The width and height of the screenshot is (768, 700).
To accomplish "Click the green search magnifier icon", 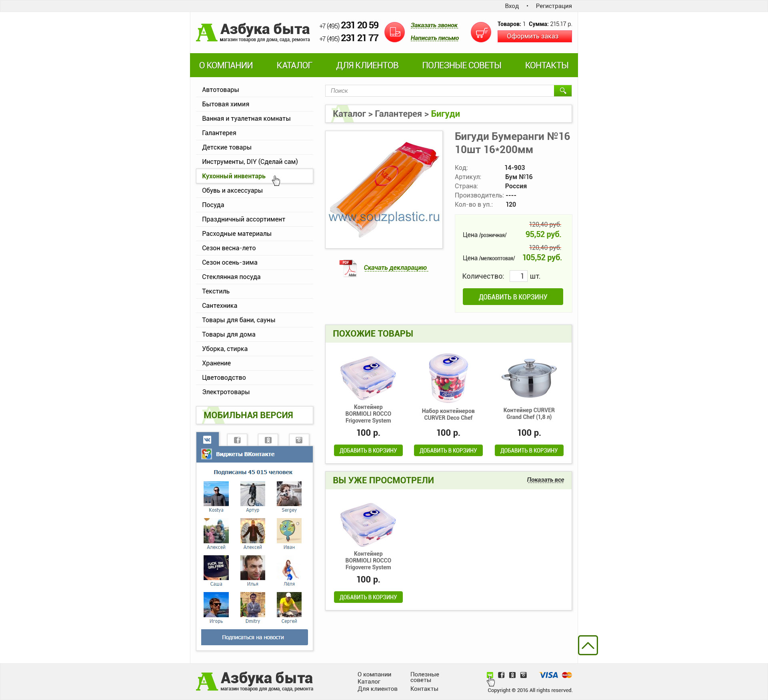I will (562, 91).
